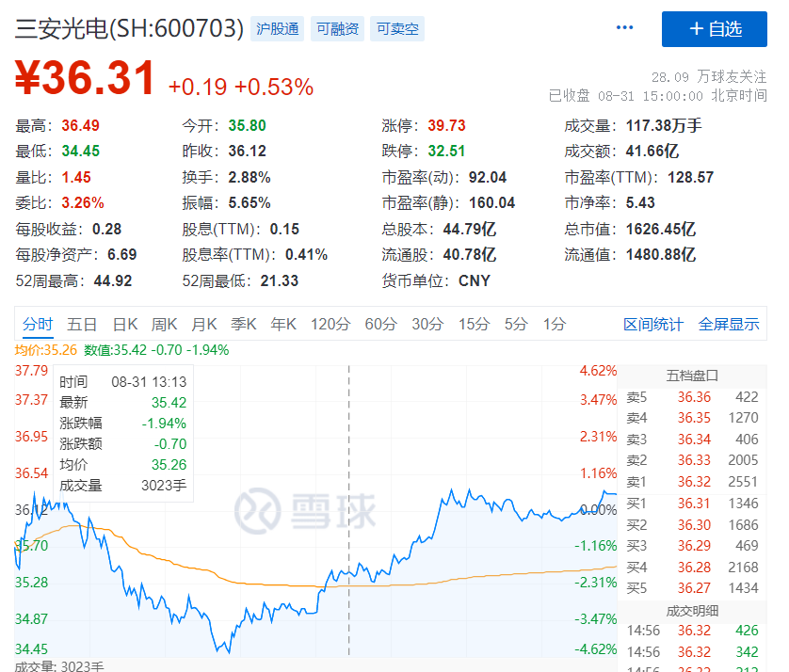Switch to the 日K daily candlestick tab
This screenshot has width=789, height=672.
[x=123, y=323]
